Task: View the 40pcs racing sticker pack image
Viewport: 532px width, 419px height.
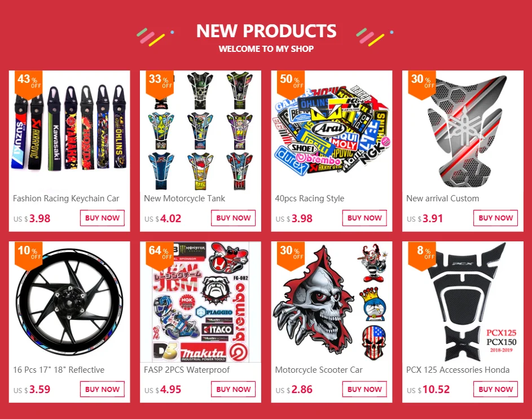Action: coord(332,131)
